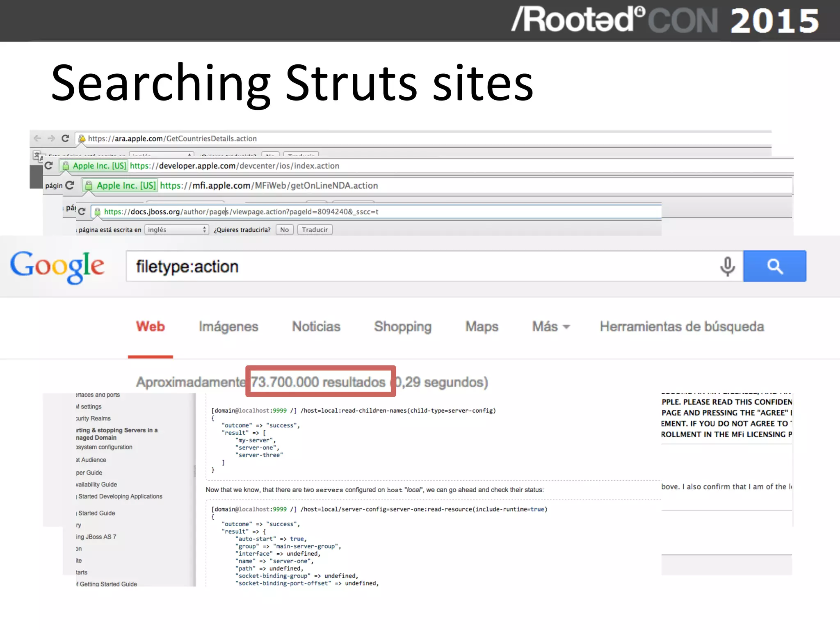Reload the developer.apple.com page
The width and height of the screenshot is (840, 630).
(49, 166)
